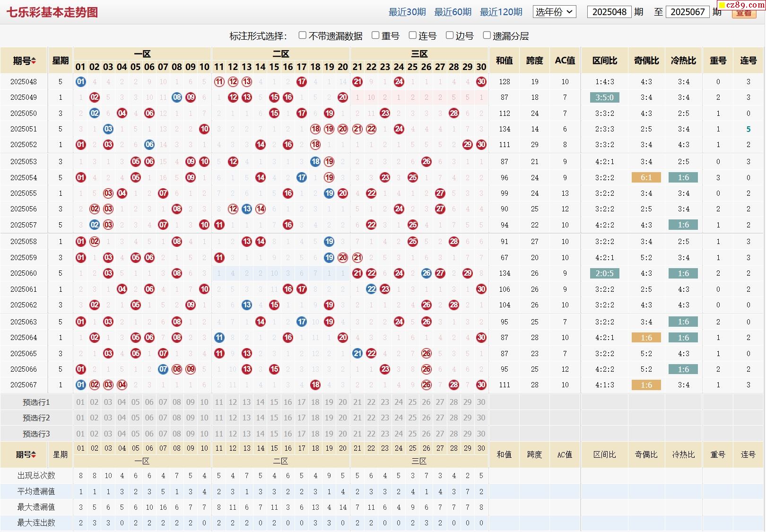Click red ball 28 in row 2025050

(454, 113)
